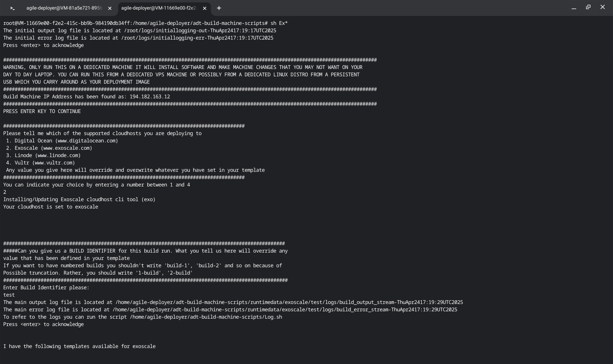Viewport: 613px width, 364px height.
Task: Click the initial error log file path
Action: (197, 38)
